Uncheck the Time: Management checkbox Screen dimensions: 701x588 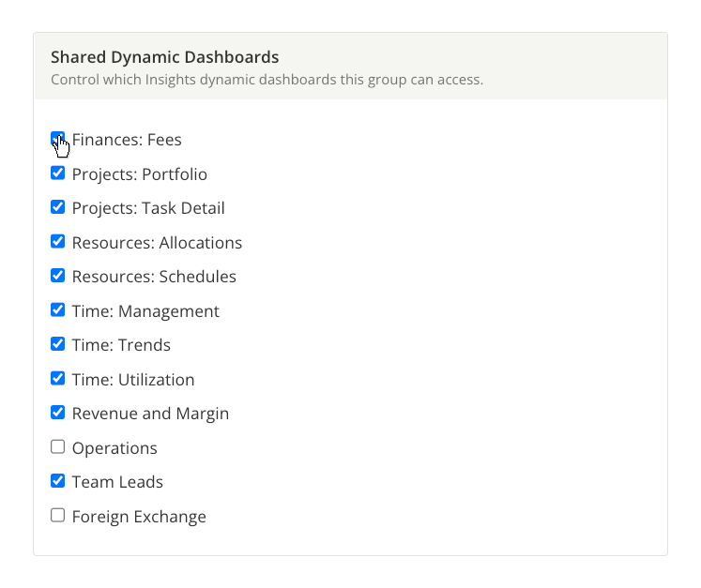57,309
